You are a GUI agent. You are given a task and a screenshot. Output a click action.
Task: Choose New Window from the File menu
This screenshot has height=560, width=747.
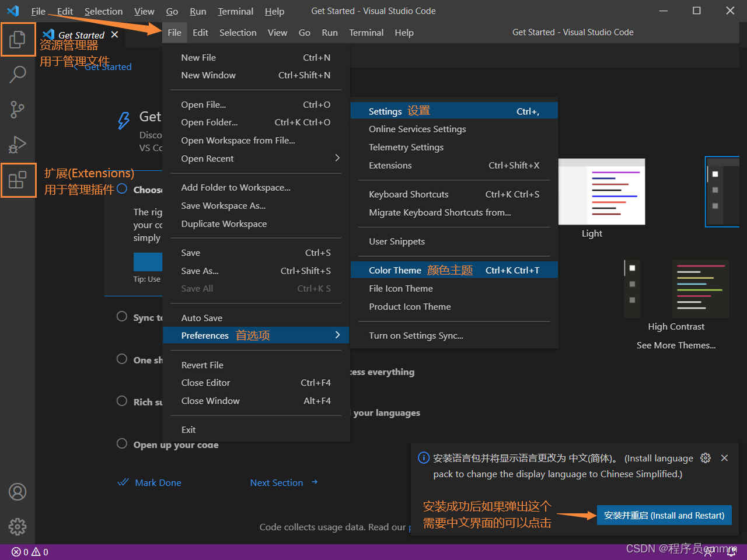point(256,75)
